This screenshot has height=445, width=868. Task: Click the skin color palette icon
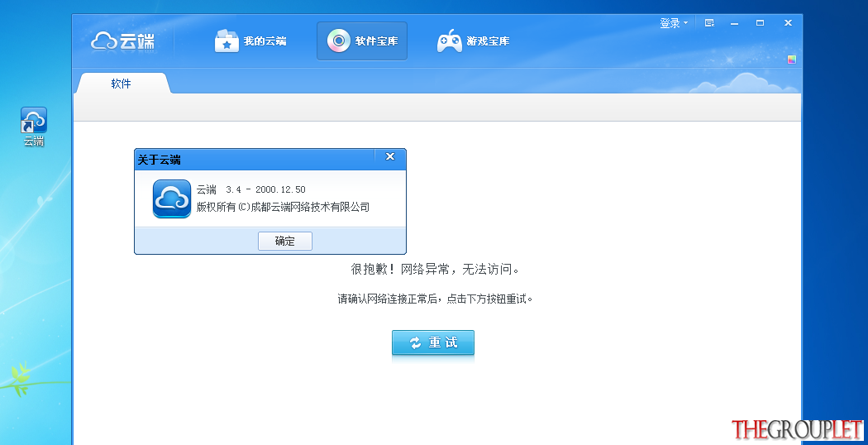pyautogui.click(x=792, y=60)
